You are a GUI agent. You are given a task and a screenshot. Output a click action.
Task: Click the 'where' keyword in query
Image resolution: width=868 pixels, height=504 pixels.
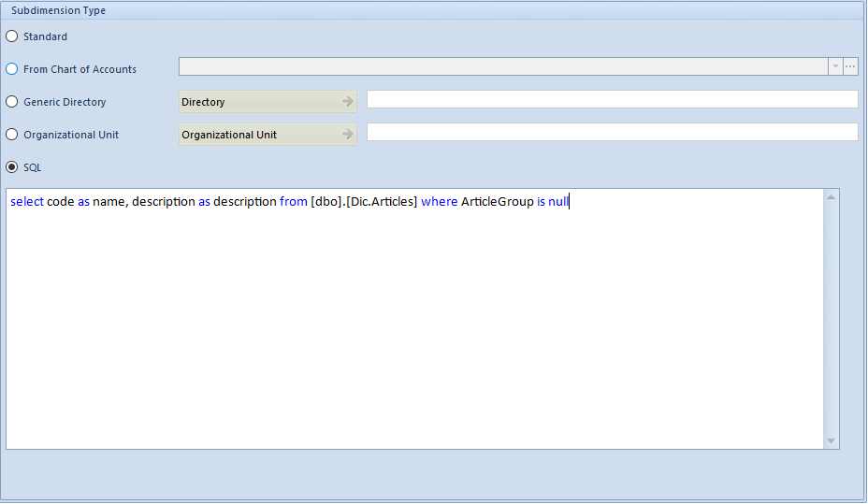pos(440,201)
